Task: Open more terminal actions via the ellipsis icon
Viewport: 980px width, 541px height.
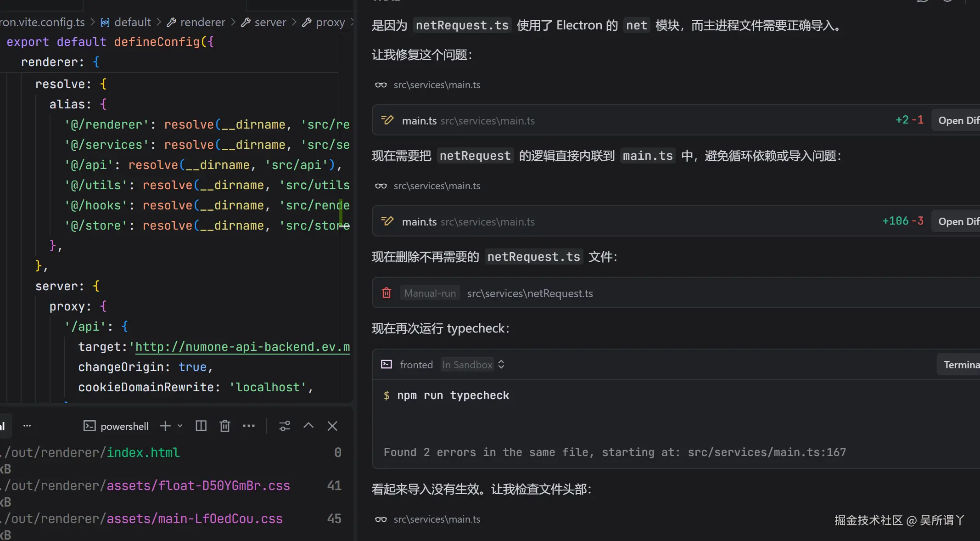Action: [x=248, y=426]
